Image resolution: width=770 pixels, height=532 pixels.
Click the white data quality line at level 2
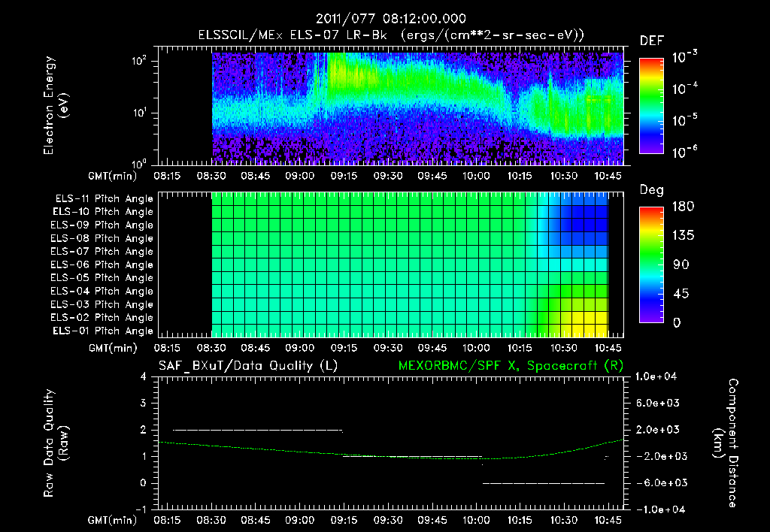pos(258,430)
